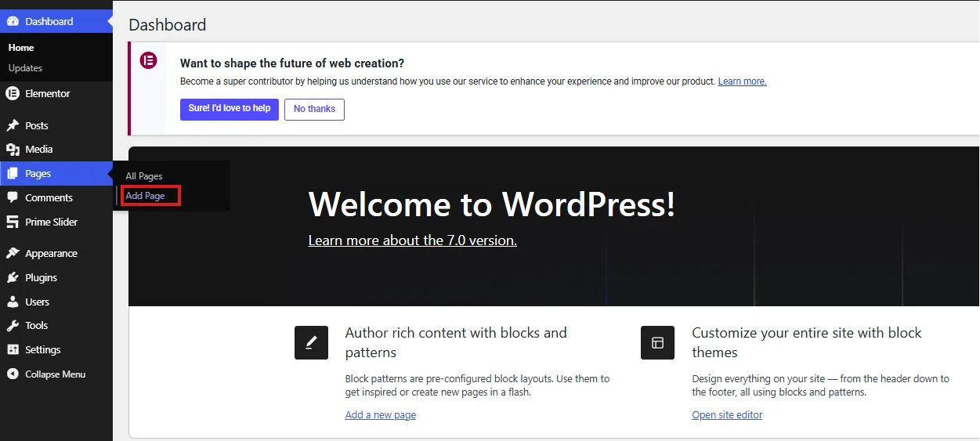The width and height of the screenshot is (980, 441).
Task: Click the Users person icon
Action: (13, 302)
